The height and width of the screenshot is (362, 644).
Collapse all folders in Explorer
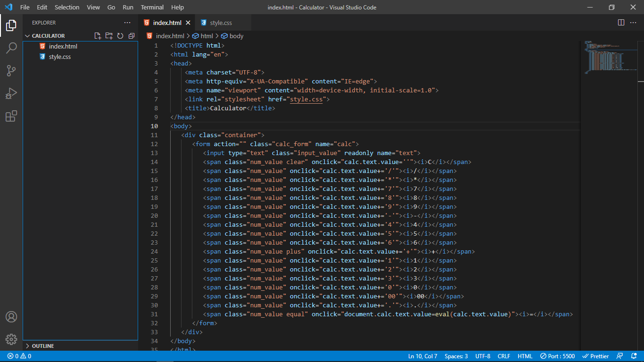pyautogui.click(x=132, y=36)
